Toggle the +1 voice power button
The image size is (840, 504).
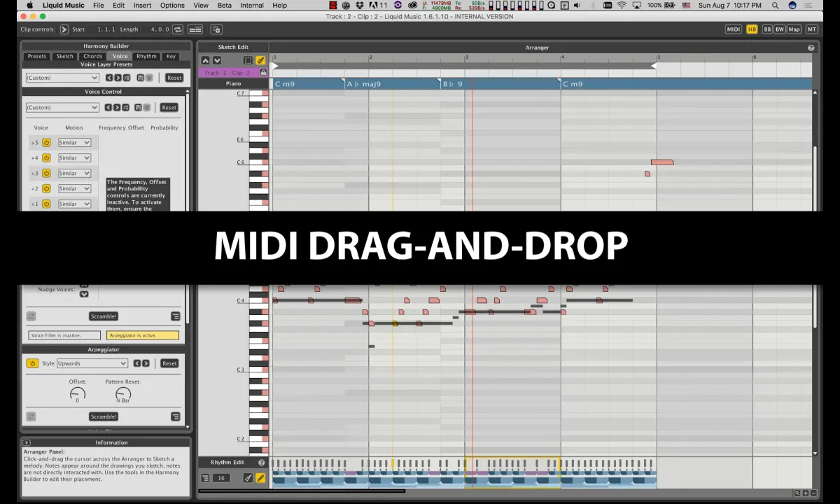point(46,204)
